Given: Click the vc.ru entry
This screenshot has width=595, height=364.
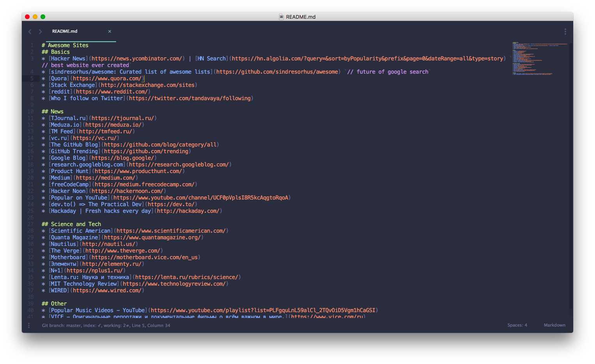Looking at the screenshot, I should (80, 138).
